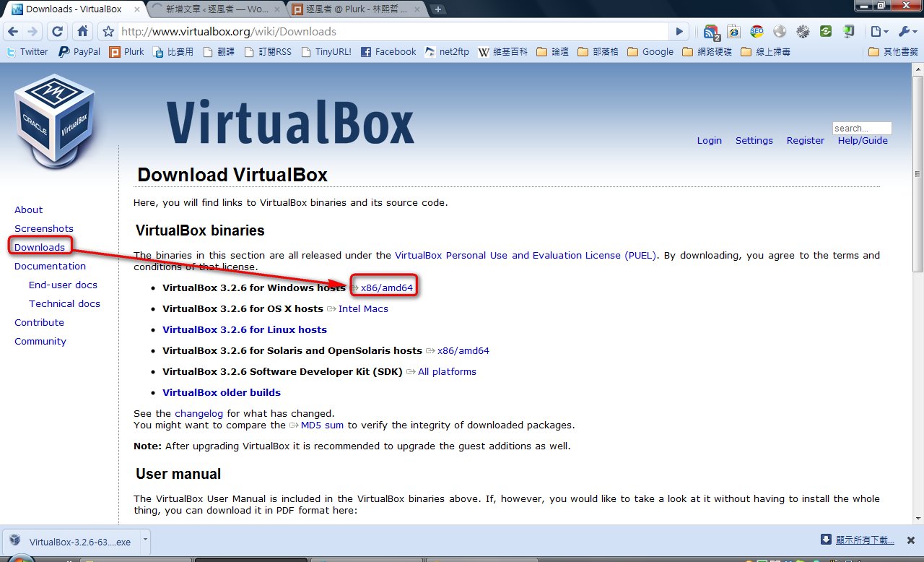The image size is (924, 562).
Task: Open a new tab with the plus button
Action: coord(438,10)
